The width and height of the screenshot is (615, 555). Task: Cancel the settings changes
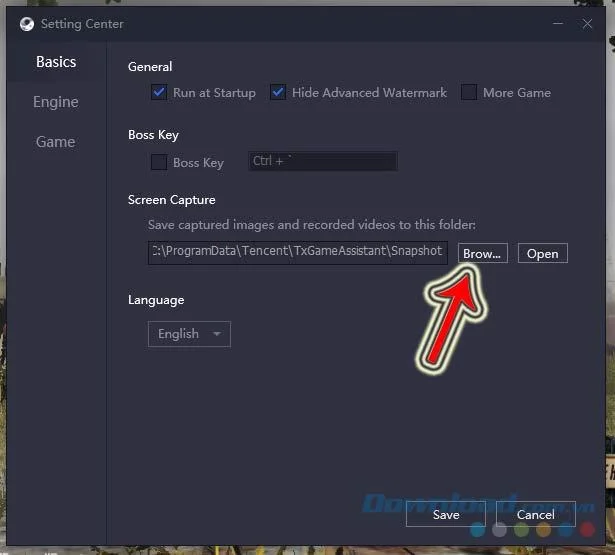[535, 514]
